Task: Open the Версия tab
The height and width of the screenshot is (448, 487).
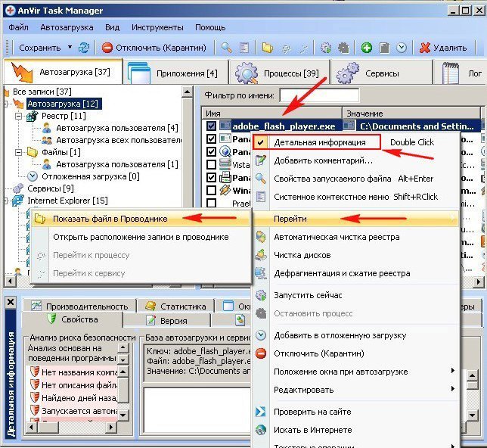Action: pos(167,320)
